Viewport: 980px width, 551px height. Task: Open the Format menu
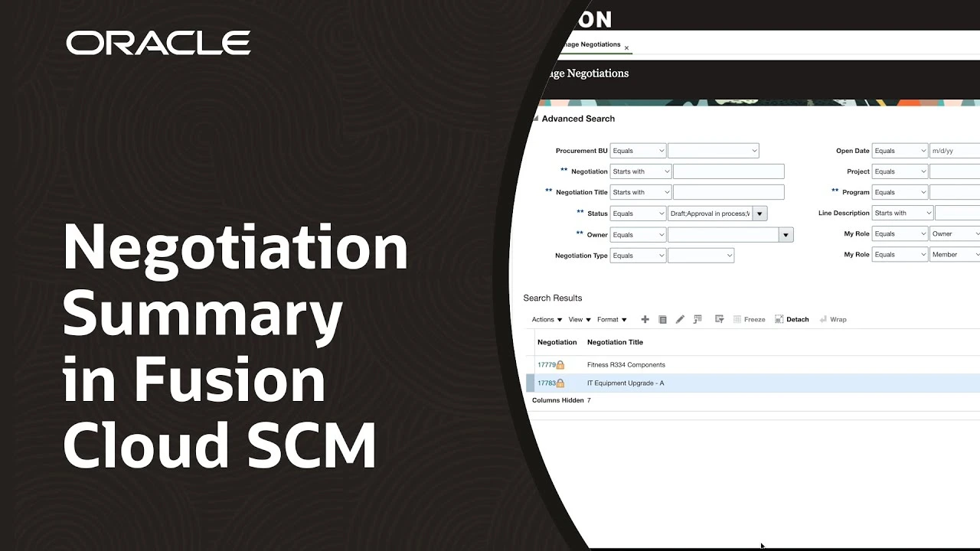pos(612,319)
